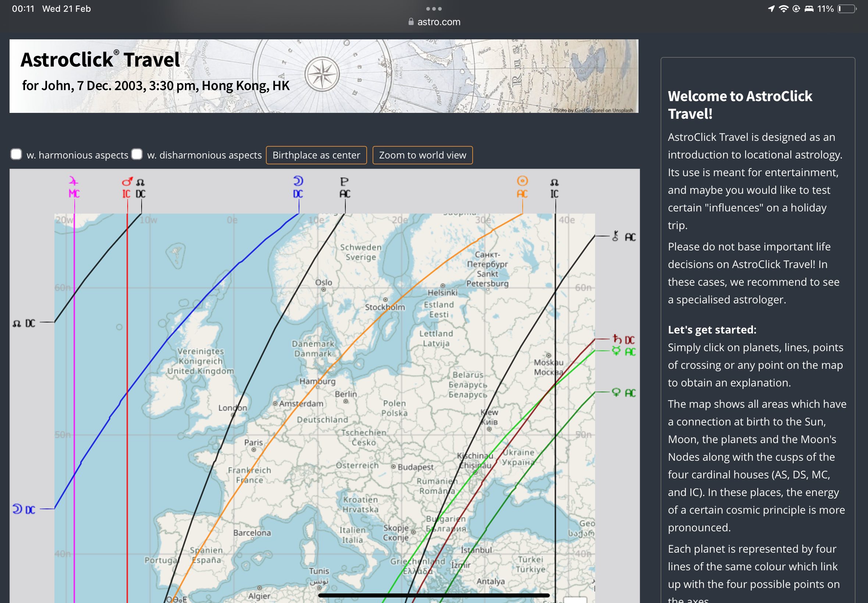868x603 pixels.
Task: Select the Moon DC symbol above map
Action: (x=298, y=181)
